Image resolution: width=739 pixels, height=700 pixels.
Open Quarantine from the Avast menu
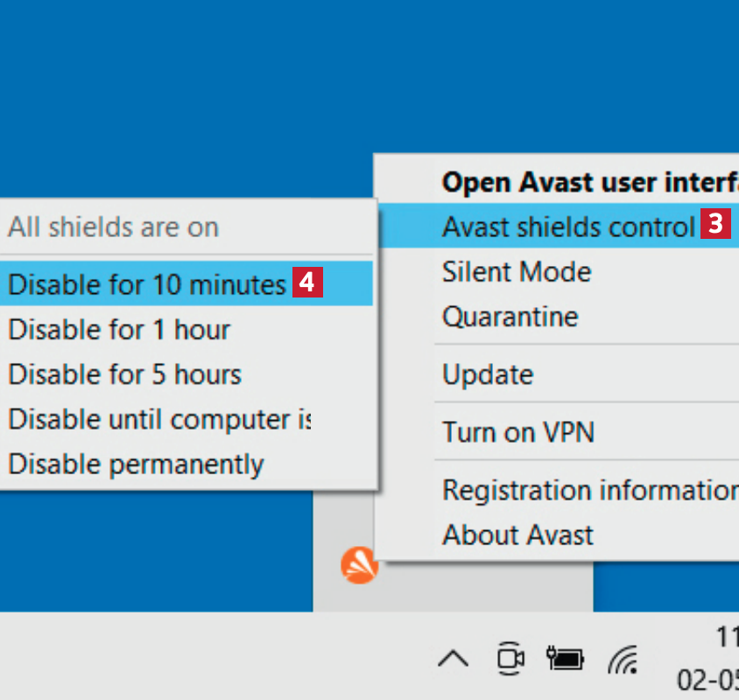510,316
